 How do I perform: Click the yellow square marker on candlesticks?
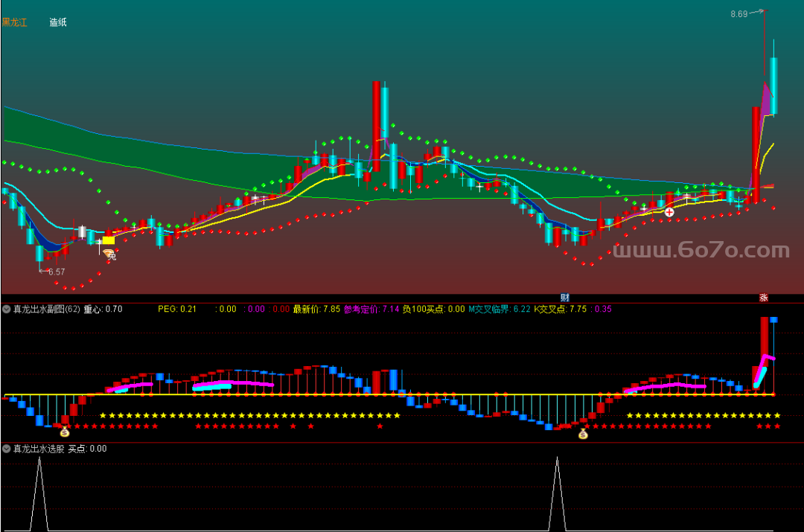pos(109,240)
